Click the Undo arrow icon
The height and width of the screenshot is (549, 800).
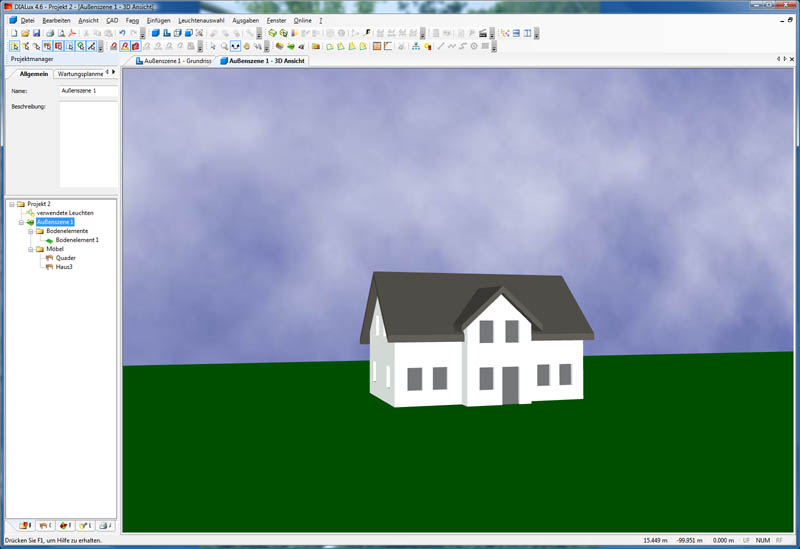[x=121, y=33]
